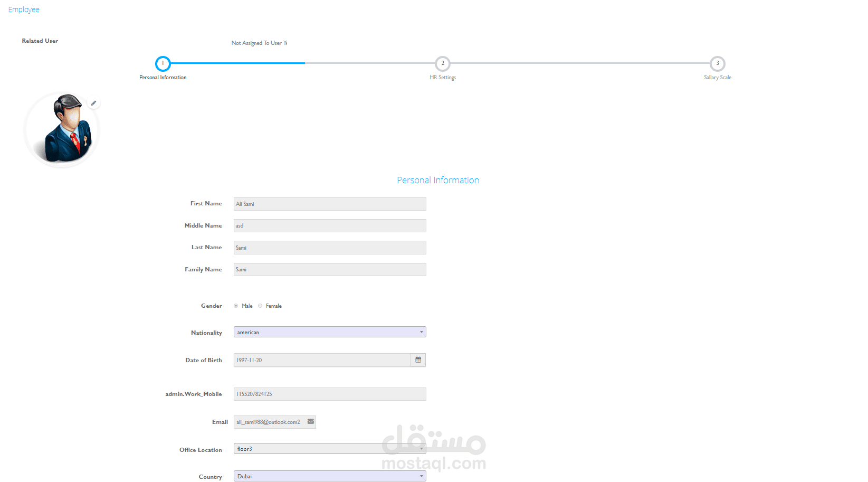The image size is (868, 482).
Task: Select the Male gender radio button
Action: [x=236, y=306]
